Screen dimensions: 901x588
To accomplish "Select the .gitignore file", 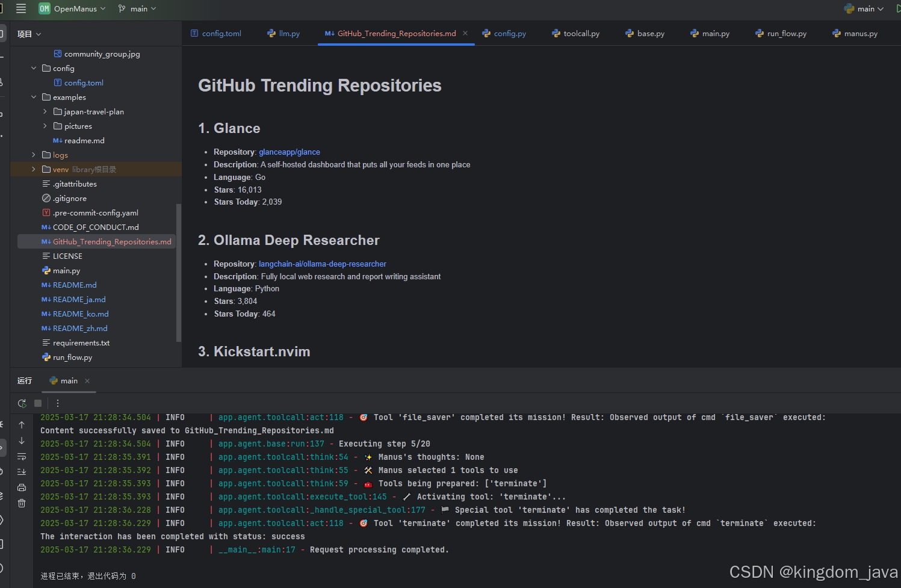I will pyautogui.click(x=64, y=199).
